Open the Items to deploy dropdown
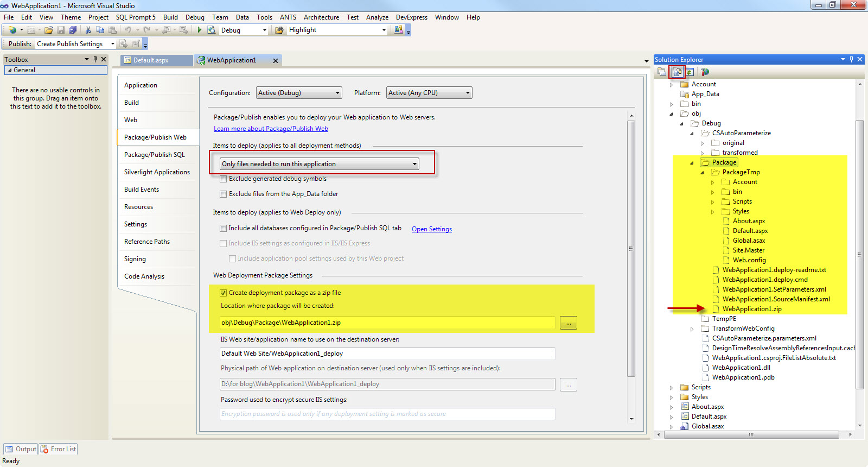 pyautogui.click(x=319, y=163)
